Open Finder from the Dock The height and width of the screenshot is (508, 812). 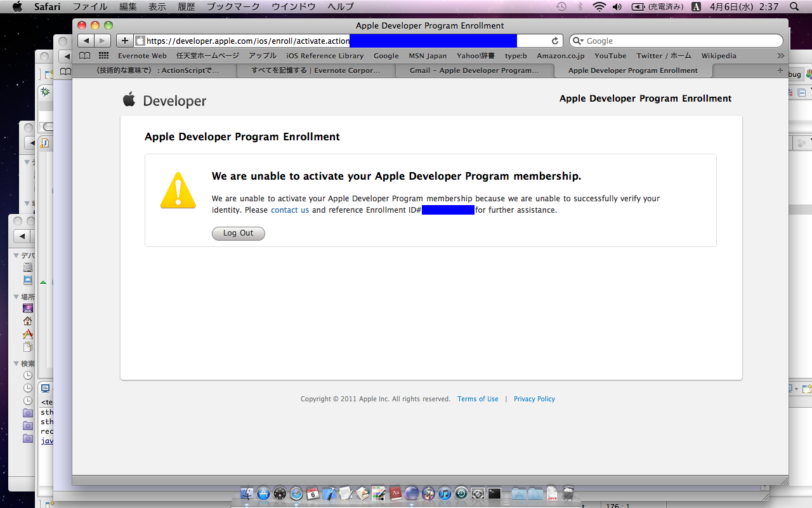(248, 493)
